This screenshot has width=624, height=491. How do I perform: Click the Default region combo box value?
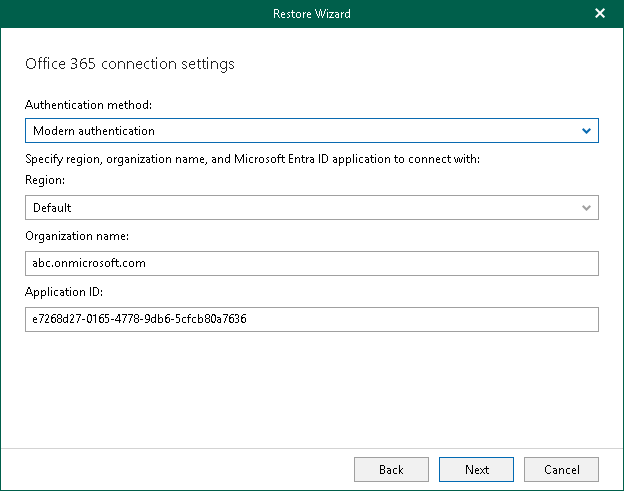[52, 208]
